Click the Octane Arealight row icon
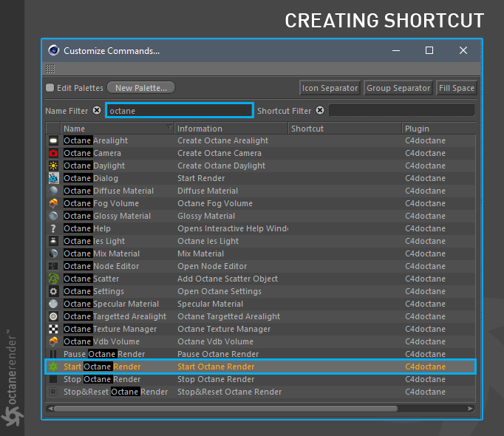The height and width of the screenshot is (436, 504). point(53,140)
